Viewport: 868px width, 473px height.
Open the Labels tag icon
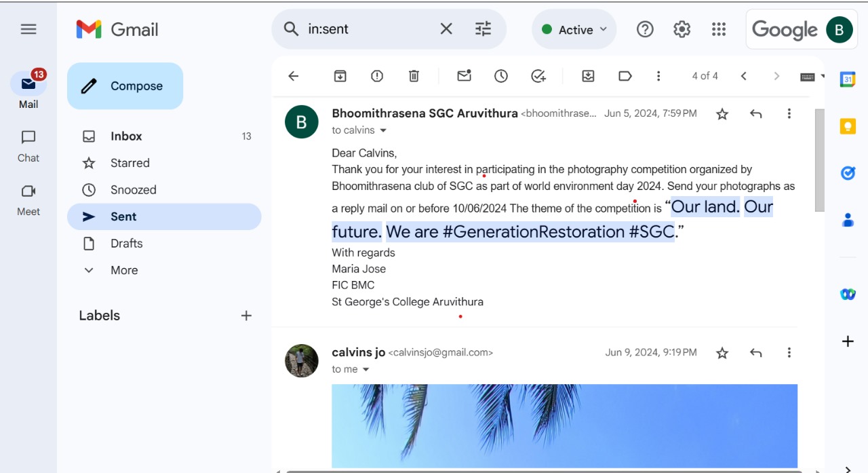click(625, 76)
